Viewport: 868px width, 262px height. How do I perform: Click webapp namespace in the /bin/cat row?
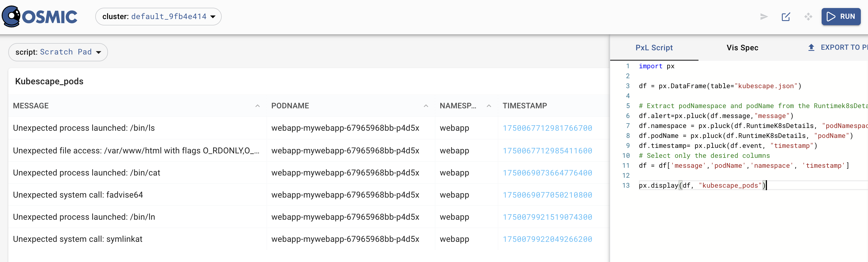click(454, 173)
